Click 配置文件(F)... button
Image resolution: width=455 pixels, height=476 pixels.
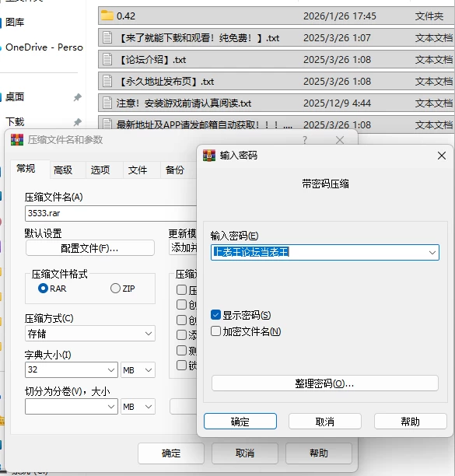[x=90, y=248]
